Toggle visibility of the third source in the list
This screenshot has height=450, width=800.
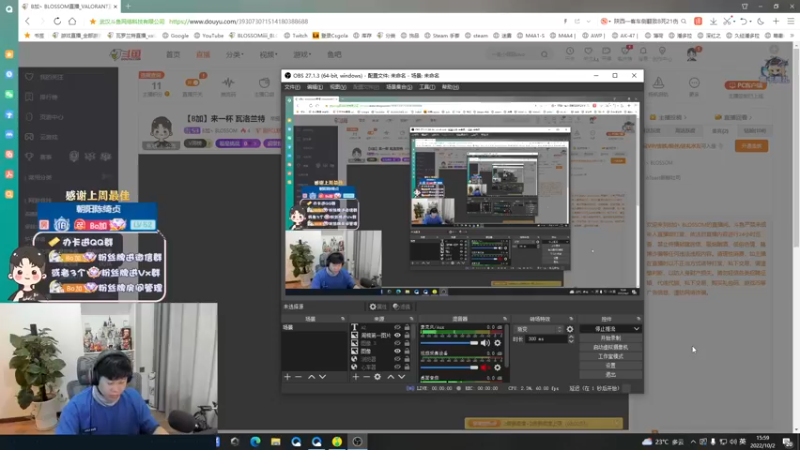[x=397, y=343]
